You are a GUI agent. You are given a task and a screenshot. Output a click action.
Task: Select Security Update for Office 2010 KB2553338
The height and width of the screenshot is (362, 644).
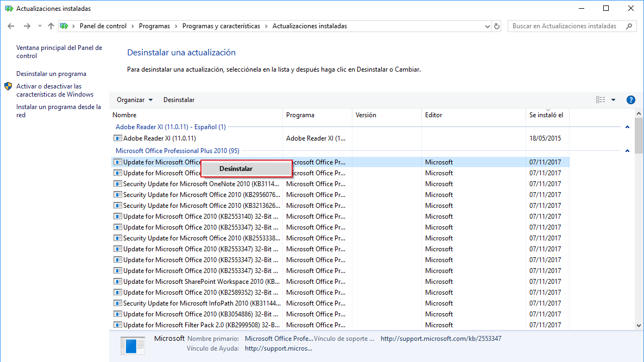pos(340,238)
